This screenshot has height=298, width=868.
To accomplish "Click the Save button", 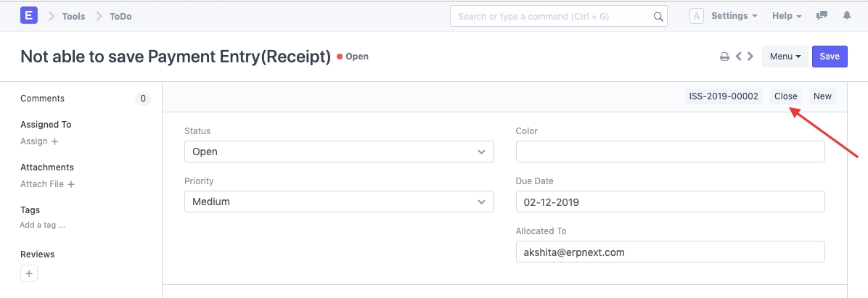I will [830, 57].
